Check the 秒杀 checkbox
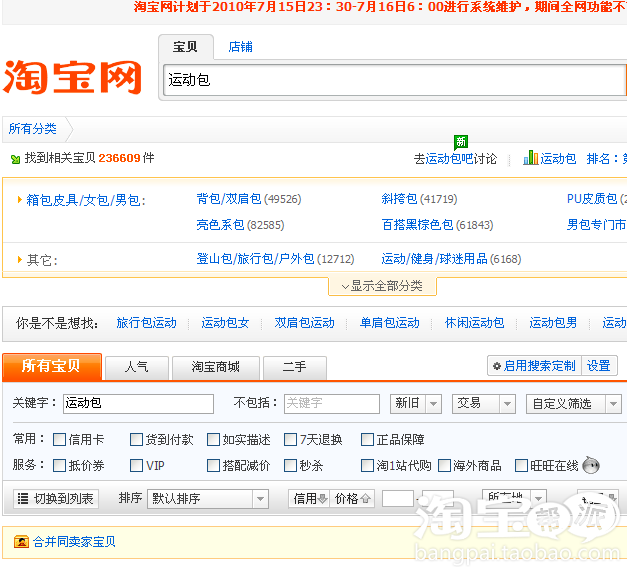627x567 pixels. click(x=290, y=465)
